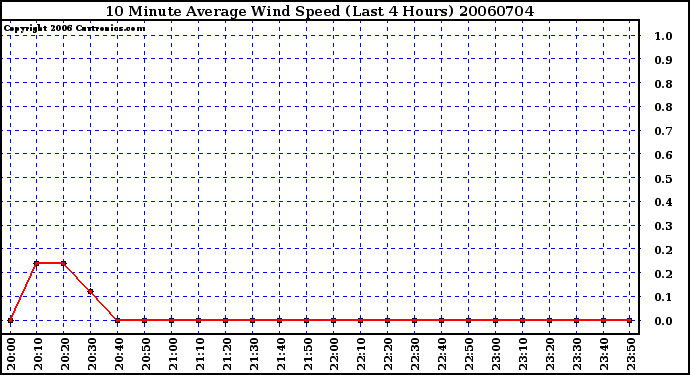The image size is (690, 375).
Task: Click the 21:10 time axis label
Action: tap(199, 354)
